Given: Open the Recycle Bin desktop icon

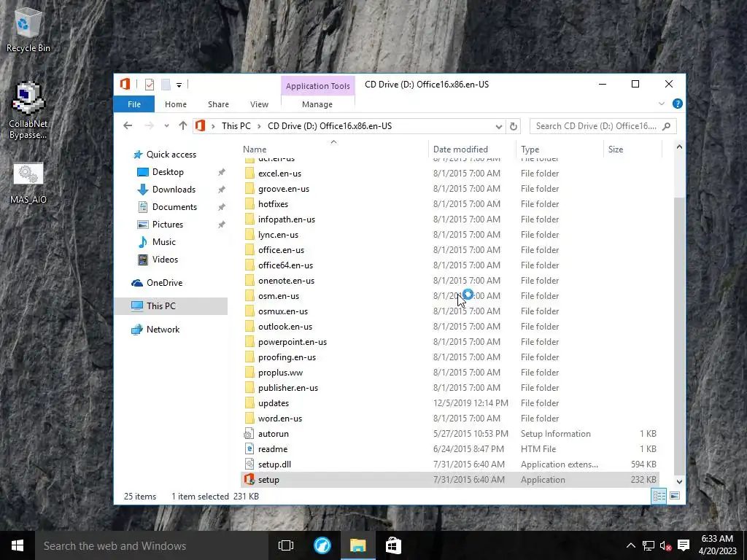Looking at the screenshot, I should click(x=28, y=29).
